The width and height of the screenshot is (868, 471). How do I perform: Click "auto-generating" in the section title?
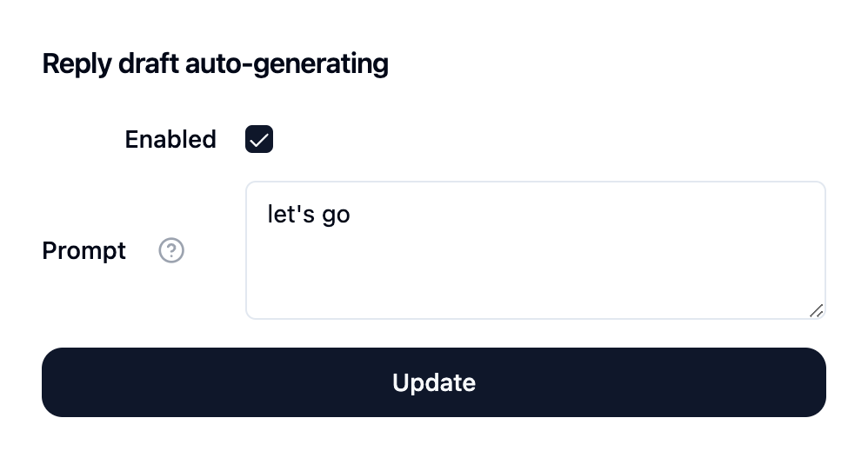tap(287, 64)
